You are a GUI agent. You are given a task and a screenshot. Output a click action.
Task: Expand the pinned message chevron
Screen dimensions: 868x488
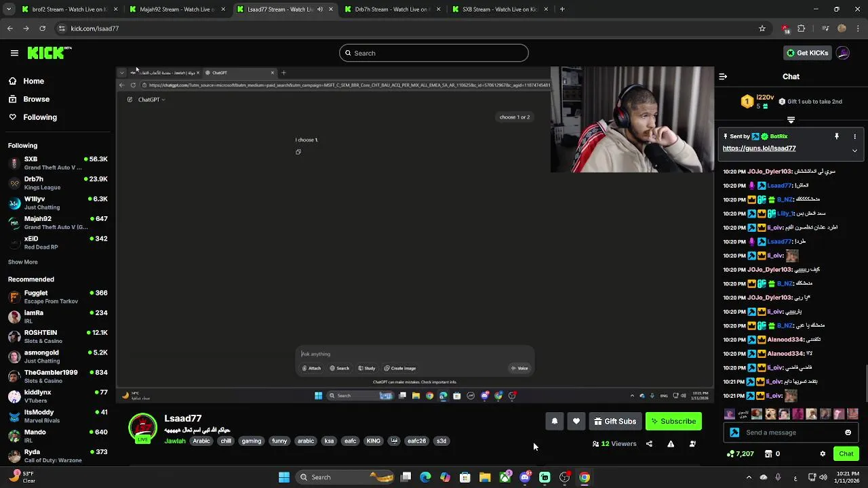pos(854,150)
